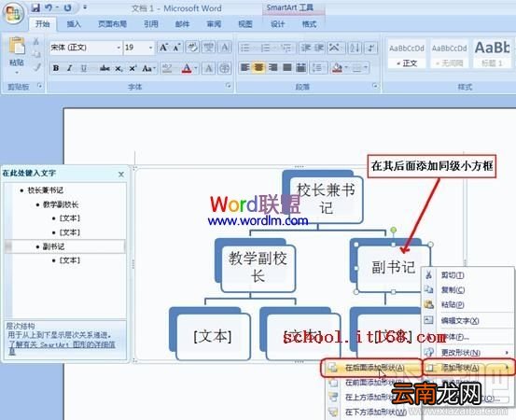Click scissors icon beside 剪切 in context menu
This screenshot has height=420, width=516.
point(429,274)
